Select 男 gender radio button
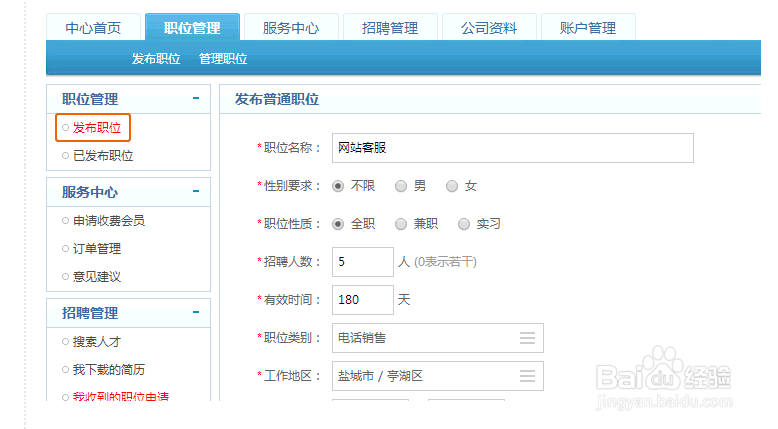Screen dimensions: 778x429 401,186
